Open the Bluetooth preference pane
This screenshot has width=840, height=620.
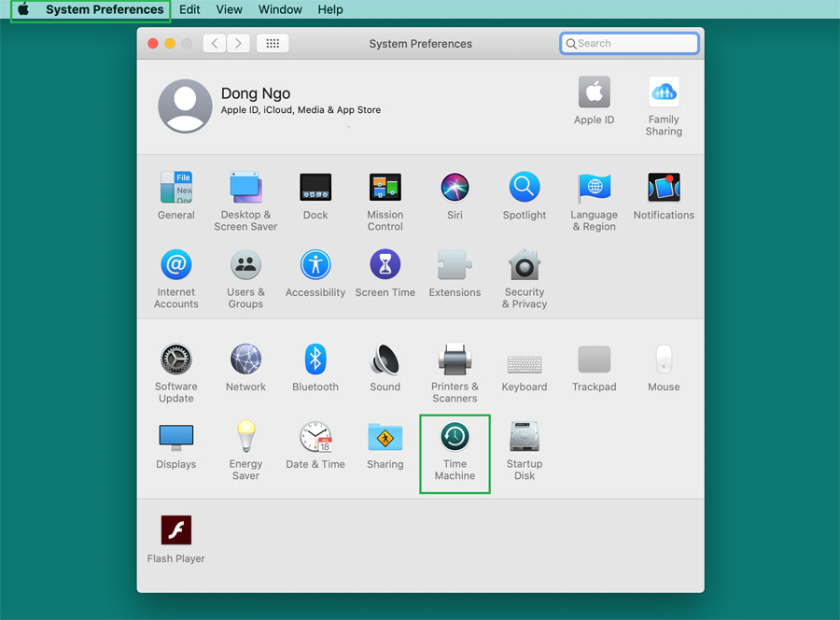coord(315,360)
